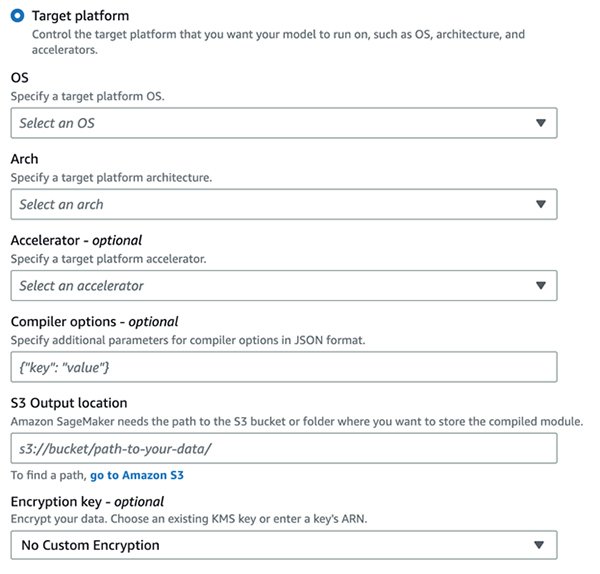The image size is (600, 574).
Task: Click the 'Compiler options - optional' label
Action: [94, 322]
